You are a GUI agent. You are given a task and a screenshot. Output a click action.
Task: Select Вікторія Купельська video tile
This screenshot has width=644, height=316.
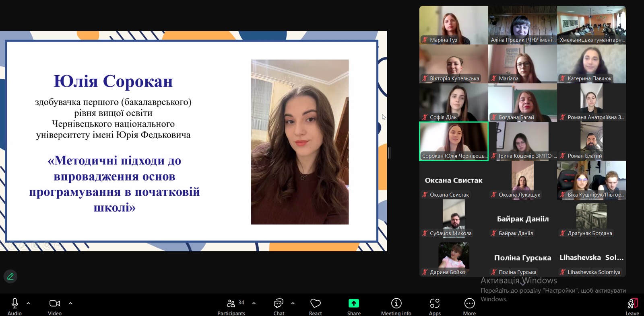tap(454, 64)
